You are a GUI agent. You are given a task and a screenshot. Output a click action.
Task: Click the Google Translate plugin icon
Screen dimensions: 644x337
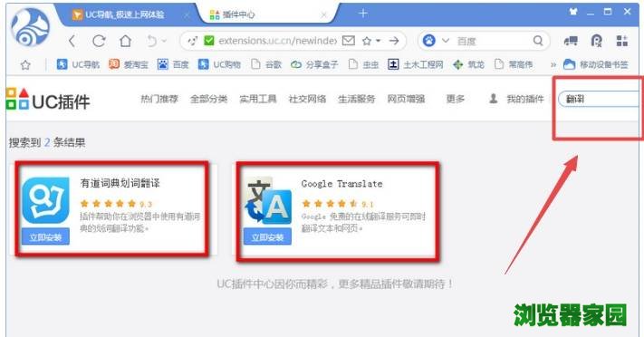(x=268, y=200)
